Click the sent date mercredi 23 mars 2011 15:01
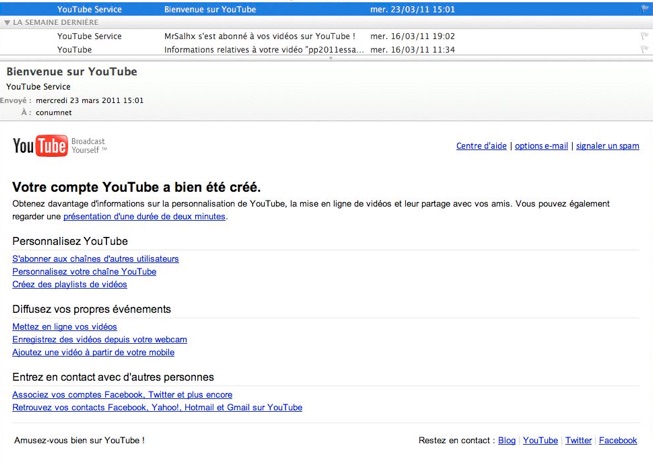The width and height of the screenshot is (653, 461). pos(90,100)
